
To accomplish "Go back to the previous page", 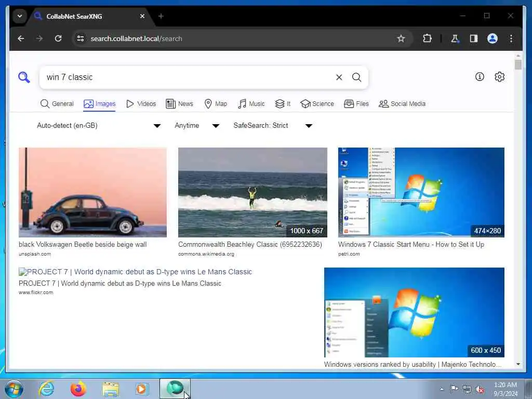I will [21, 38].
